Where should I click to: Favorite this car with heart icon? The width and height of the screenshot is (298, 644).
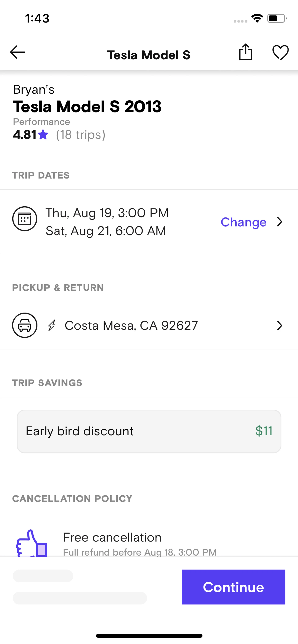[280, 53]
